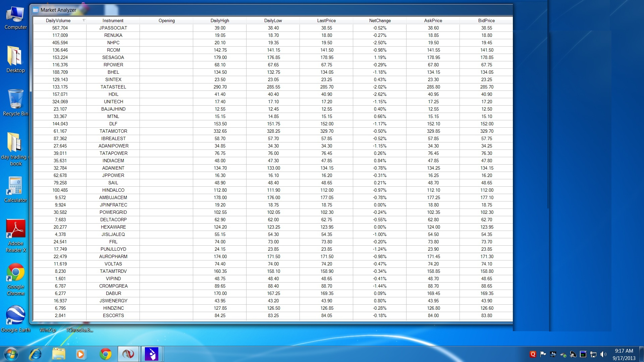
Task: Sort by the LastPrice column header
Action: (x=326, y=20)
